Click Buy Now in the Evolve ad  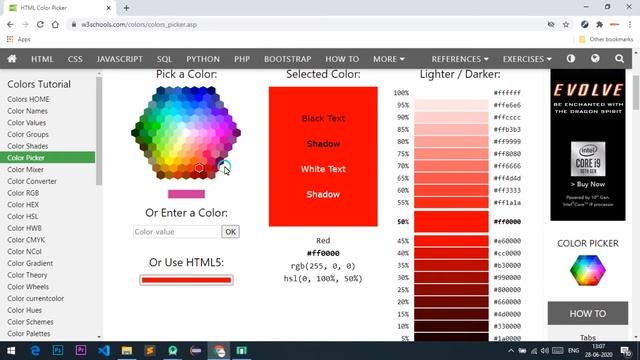pyautogui.click(x=588, y=184)
